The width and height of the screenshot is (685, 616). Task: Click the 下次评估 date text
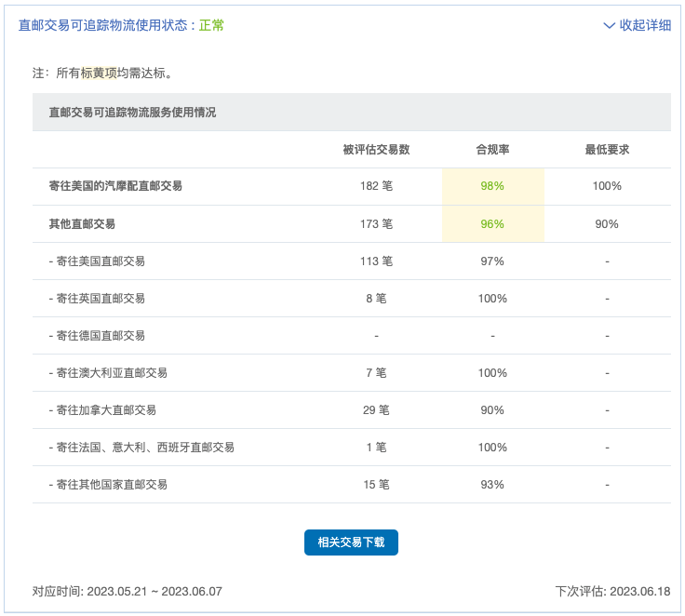[x=612, y=592]
